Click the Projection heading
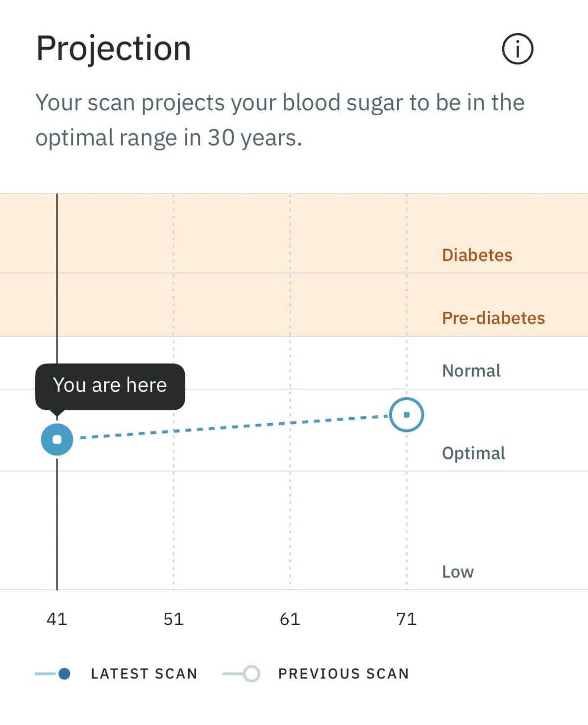The height and width of the screenshot is (725, 588). (114, 49)
